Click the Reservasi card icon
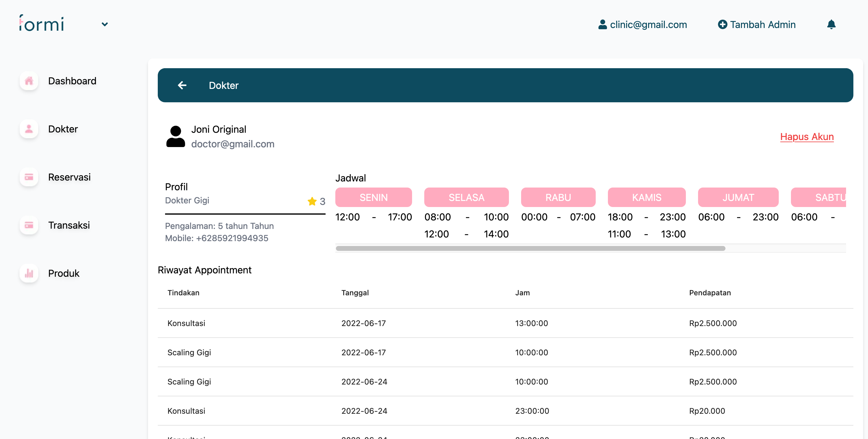Image resolution: width=868 pixels, height=439 pixels. 29,177
